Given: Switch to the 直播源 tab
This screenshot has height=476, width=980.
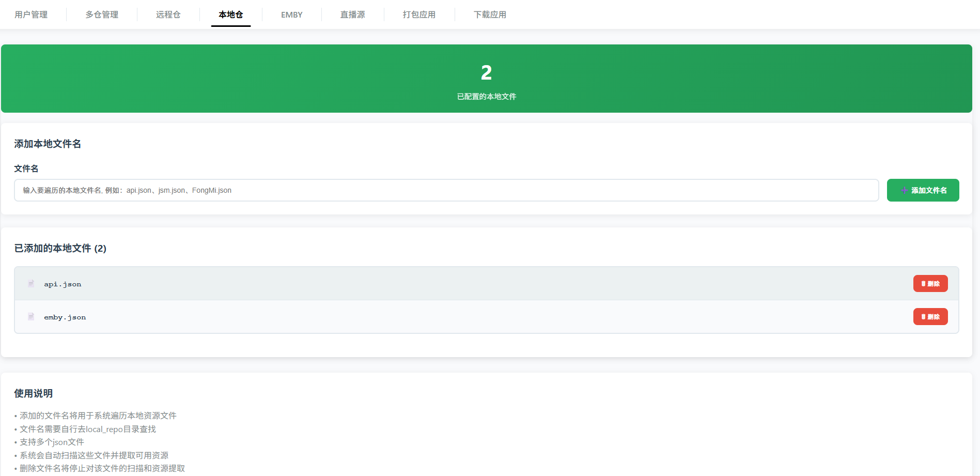Looking at the screenshot, I should coord(353,14).
